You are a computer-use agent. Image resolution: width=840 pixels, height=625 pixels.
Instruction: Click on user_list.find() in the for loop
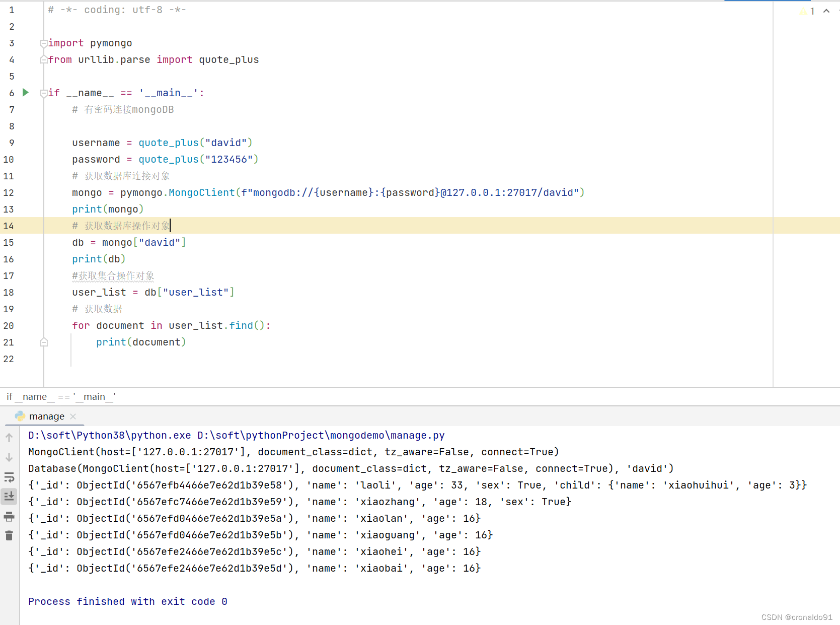pyautogui.click(x=216, y=326)
